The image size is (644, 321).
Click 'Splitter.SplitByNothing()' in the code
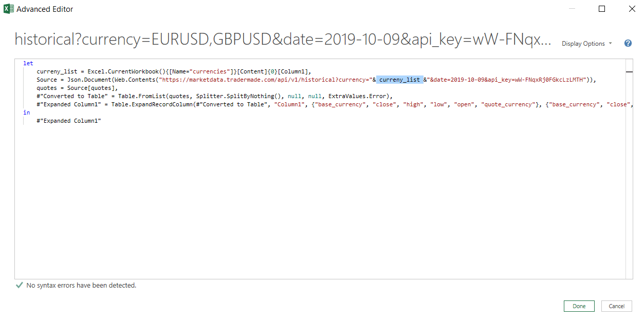coord(238,96)
